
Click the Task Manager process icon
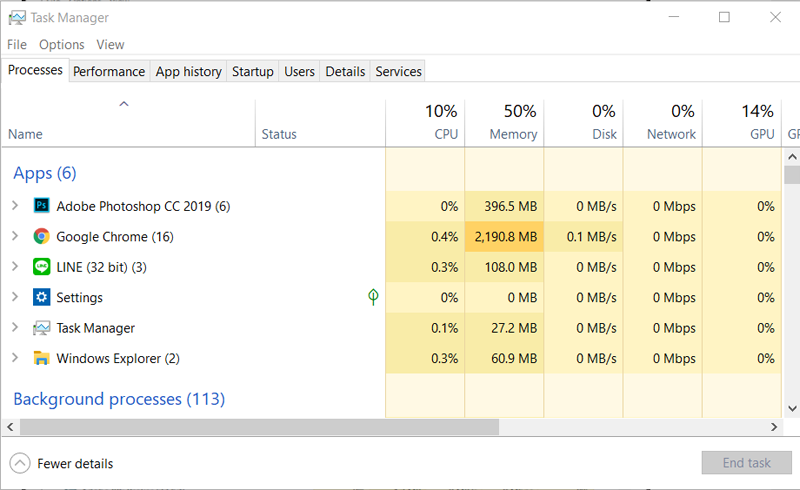[41, 328]
